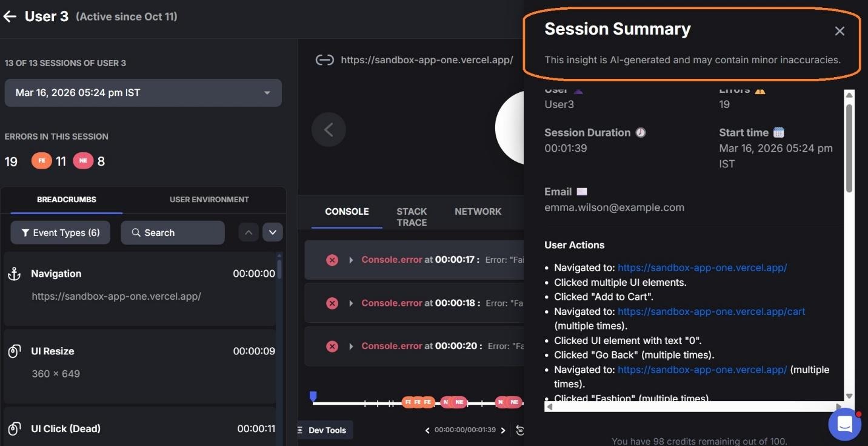Click the red error icon of the 00:00:18 entry
Image resolution: width=868 pixels, height=446 pixels.
pos(332,303)
